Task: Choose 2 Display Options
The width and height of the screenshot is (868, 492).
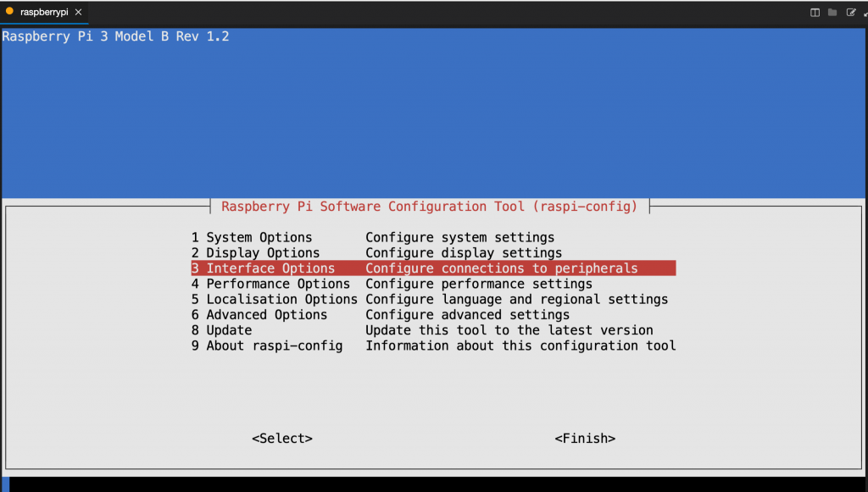Action: [433, 252]
